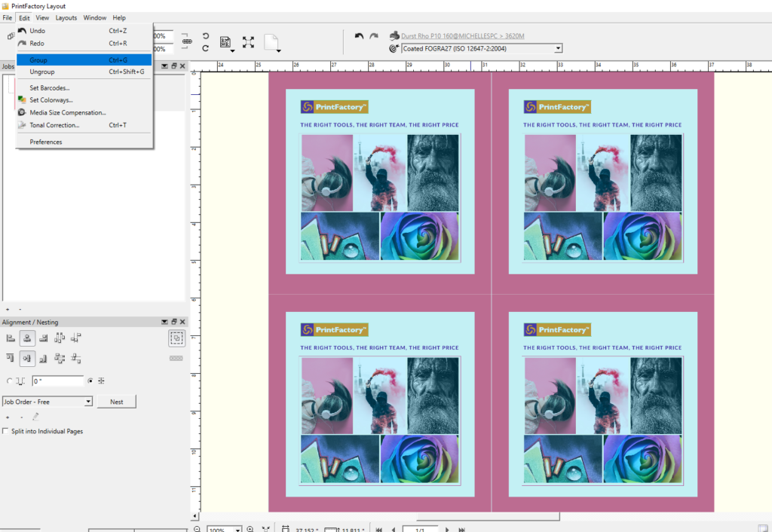Open Alignment / Nesting panel options arrow
The image size is (772, 532).
pyautogui.click(x=164, y=322)
